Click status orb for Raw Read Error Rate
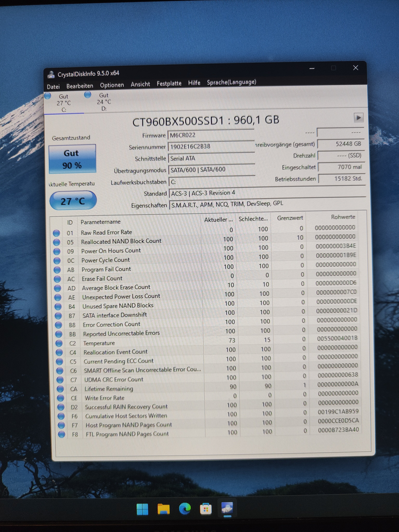 56,233
